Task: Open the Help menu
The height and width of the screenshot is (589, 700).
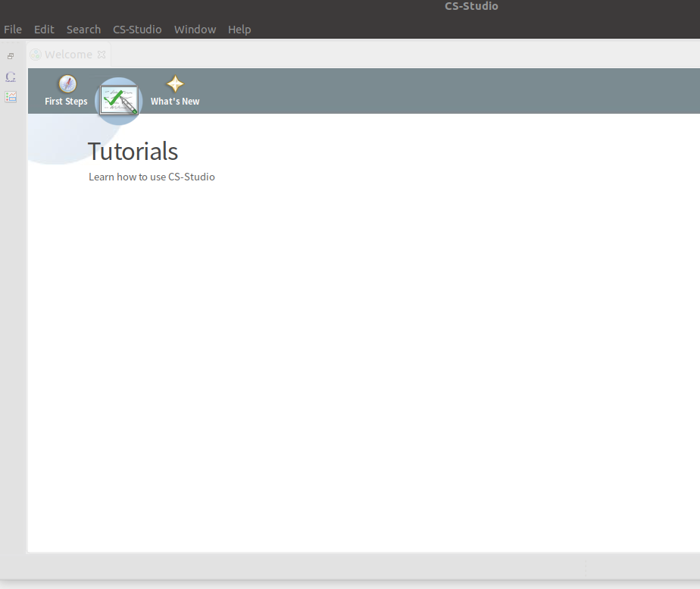Action: 239,30
